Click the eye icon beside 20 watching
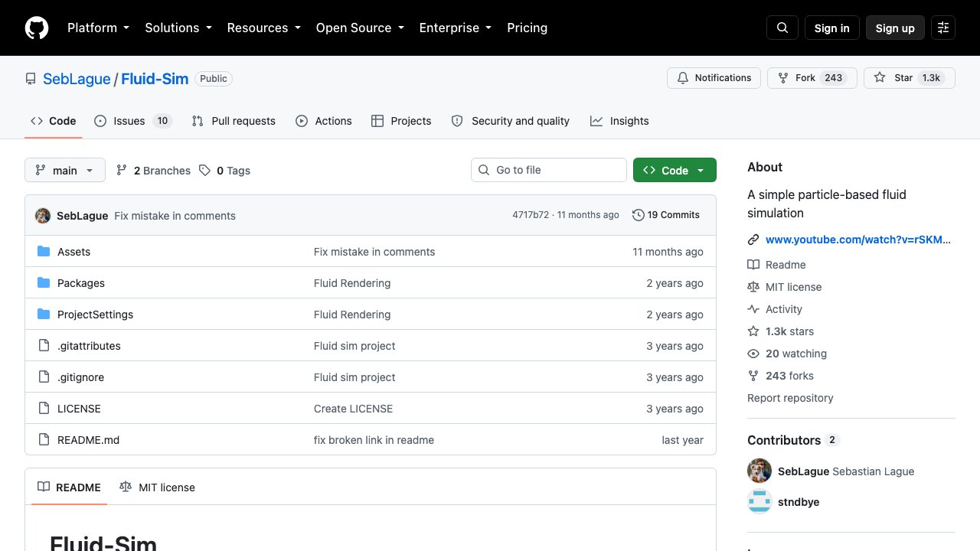Viewport: 980px width, 551px height. (753, 354)
